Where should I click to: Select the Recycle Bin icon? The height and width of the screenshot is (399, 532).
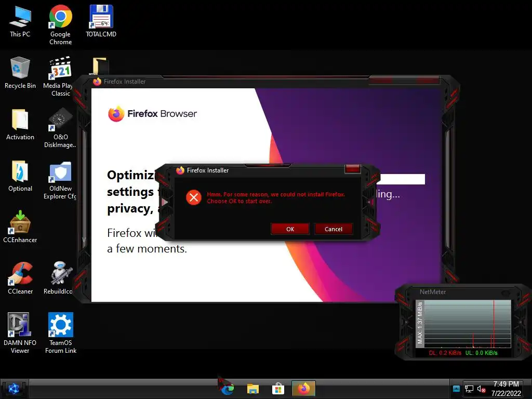tap(20, 73)
